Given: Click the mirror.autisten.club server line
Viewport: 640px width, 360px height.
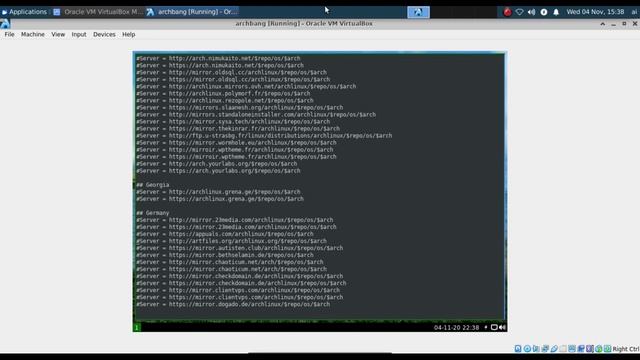Looking at the screenshot, I should click(240, 248).
